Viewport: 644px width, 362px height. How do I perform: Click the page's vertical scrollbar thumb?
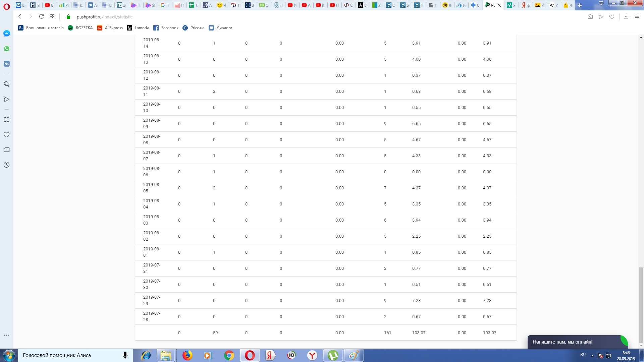click(x=641, y=304)
